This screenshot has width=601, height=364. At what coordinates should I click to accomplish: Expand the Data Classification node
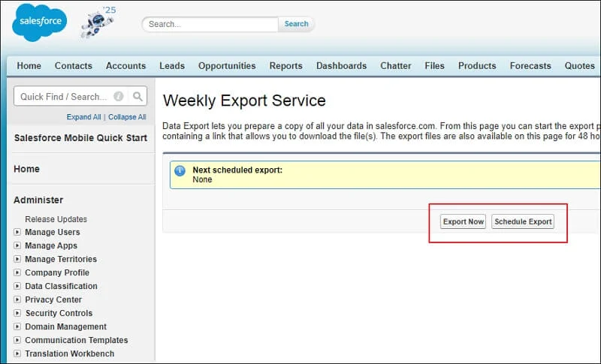click(17, 286)
